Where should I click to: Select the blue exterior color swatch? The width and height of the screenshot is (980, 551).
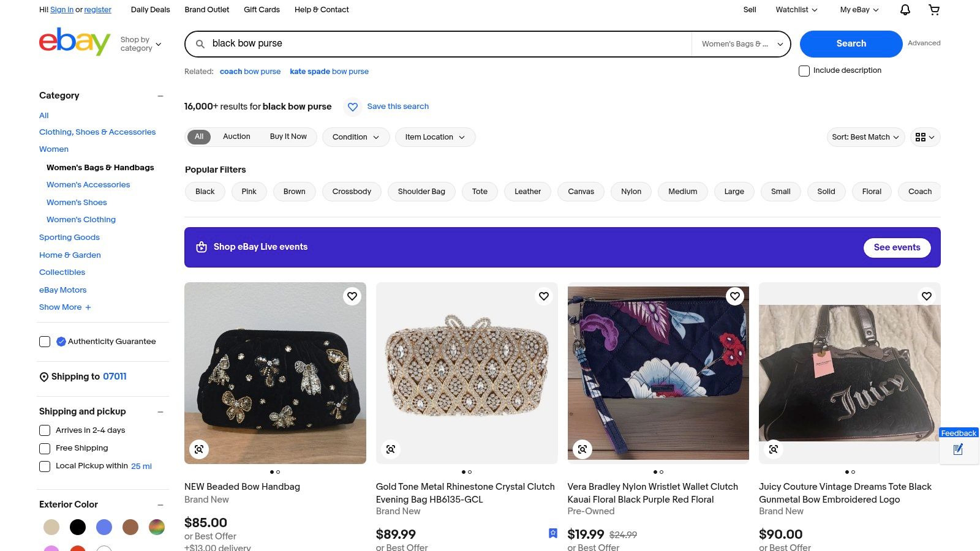[x=104, y=527]
